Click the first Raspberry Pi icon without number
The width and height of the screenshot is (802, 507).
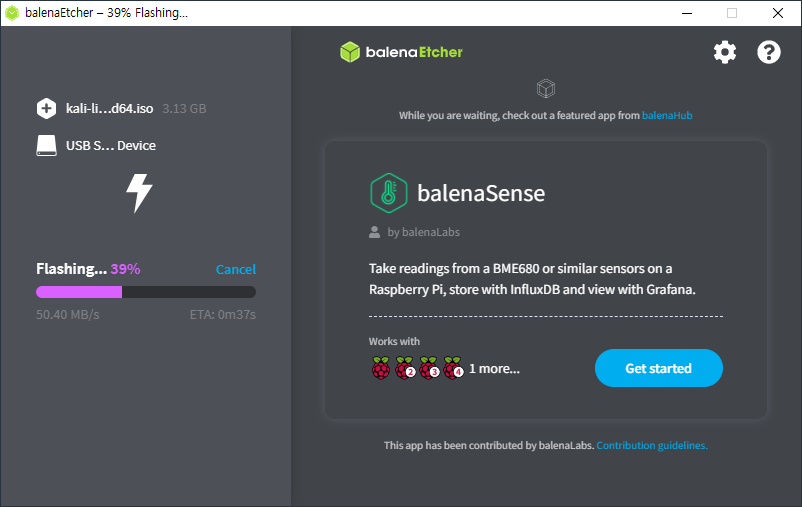tap(381, 368)
